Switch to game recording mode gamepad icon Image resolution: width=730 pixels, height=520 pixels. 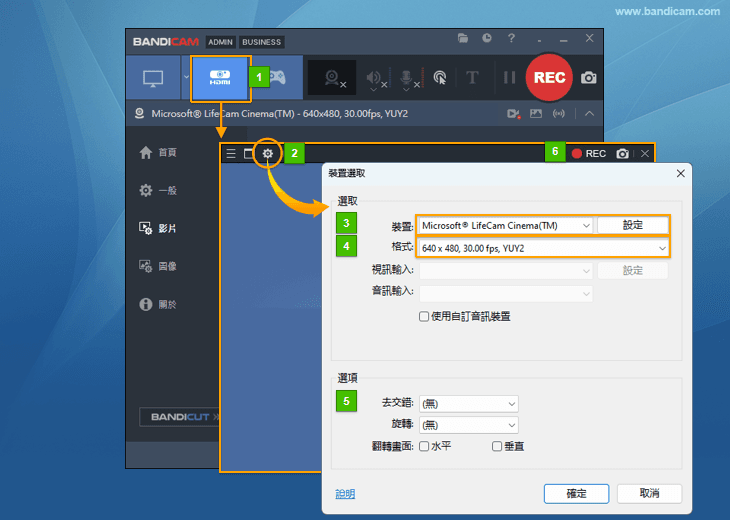pos(275,78)
